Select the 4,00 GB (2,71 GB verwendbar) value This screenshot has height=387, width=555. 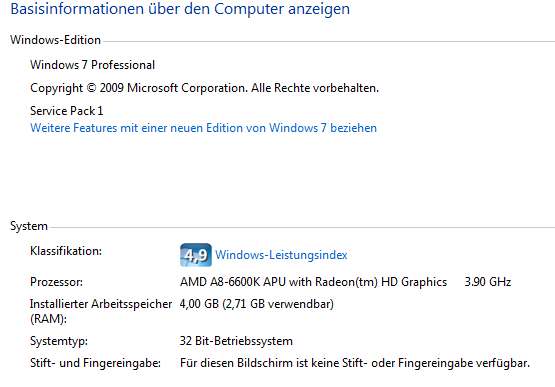click(257, 304)
